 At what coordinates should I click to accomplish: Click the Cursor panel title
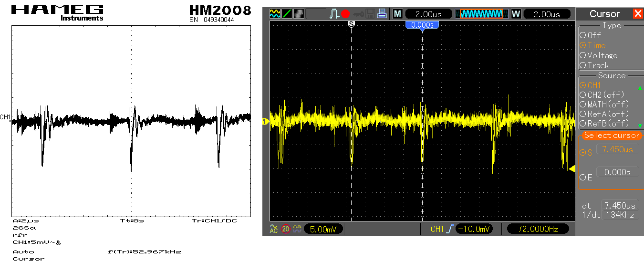[x=604, y=14]
